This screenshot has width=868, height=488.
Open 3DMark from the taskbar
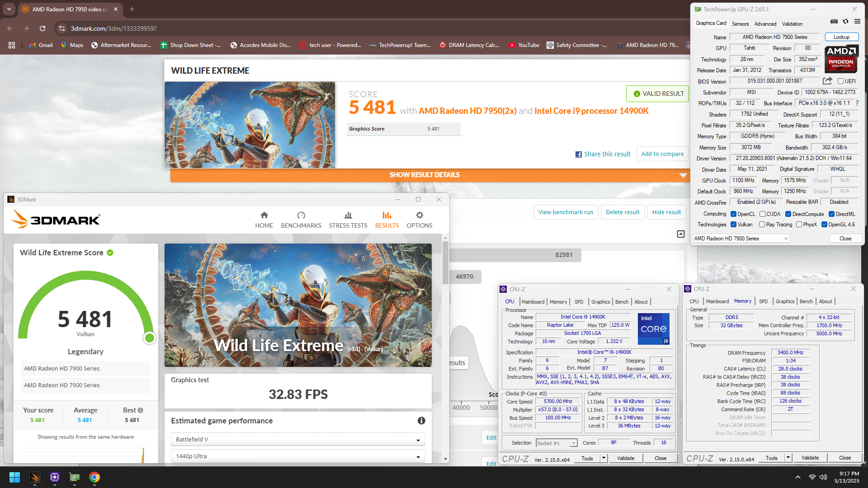[35, 477]
